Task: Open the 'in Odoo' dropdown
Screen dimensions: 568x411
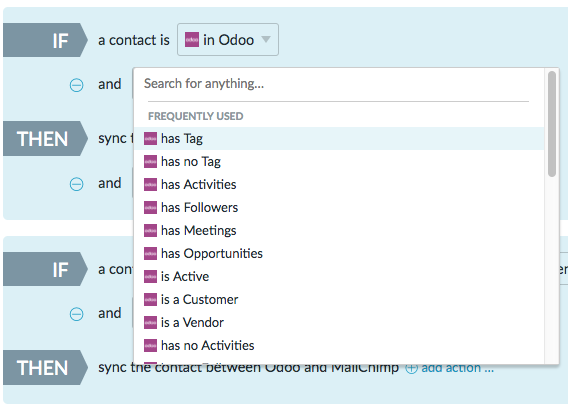Action: pyautogui.click(x=227, y=39)
